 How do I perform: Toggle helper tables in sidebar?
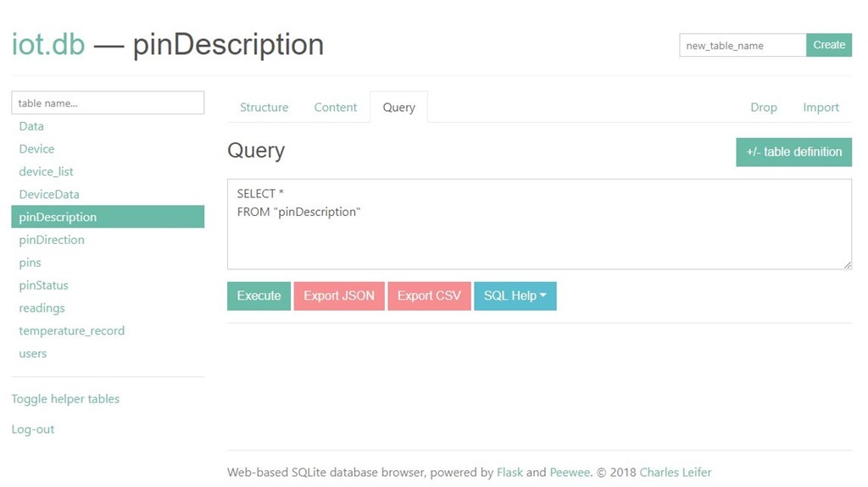pyautogui.click(x=65, y=399)
